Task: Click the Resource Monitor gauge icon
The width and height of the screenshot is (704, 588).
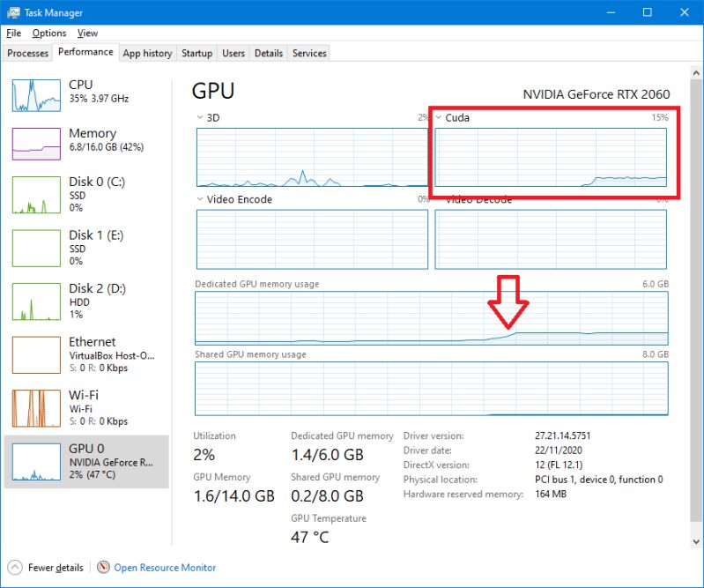Action: 103,567
